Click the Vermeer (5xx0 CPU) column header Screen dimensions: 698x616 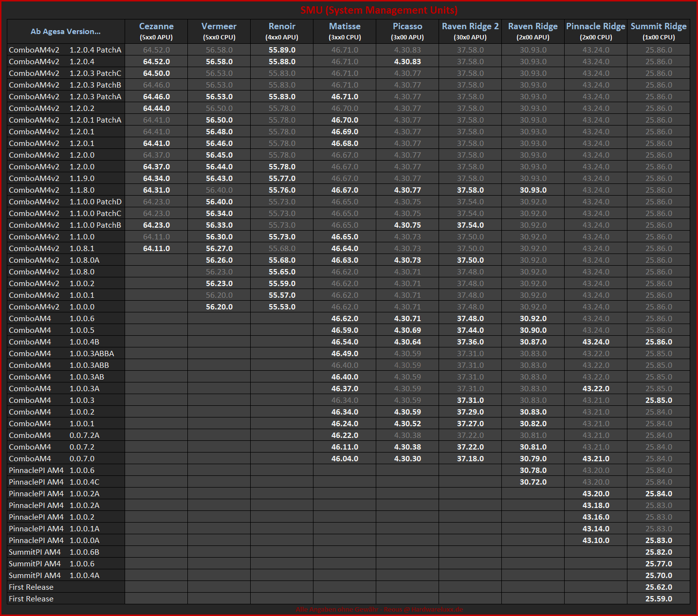coord(219,32)
